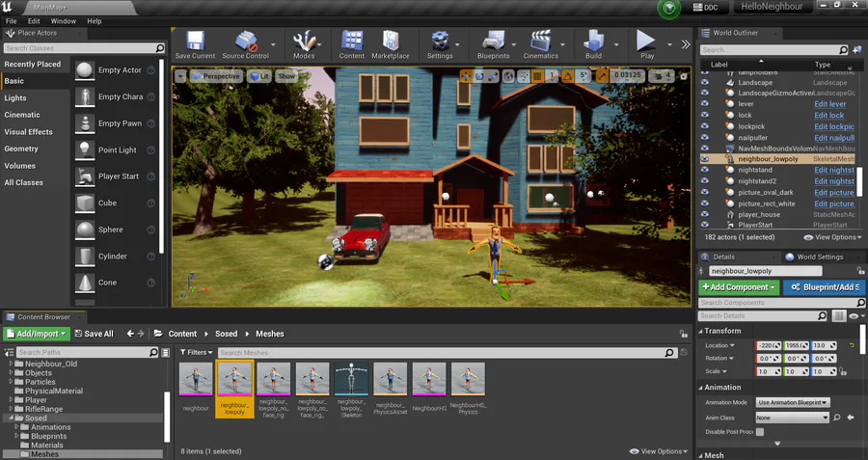Click the rotate gizmo viewport icon
The width and height of the screenshot is (868, 460).
pos(479,76)
